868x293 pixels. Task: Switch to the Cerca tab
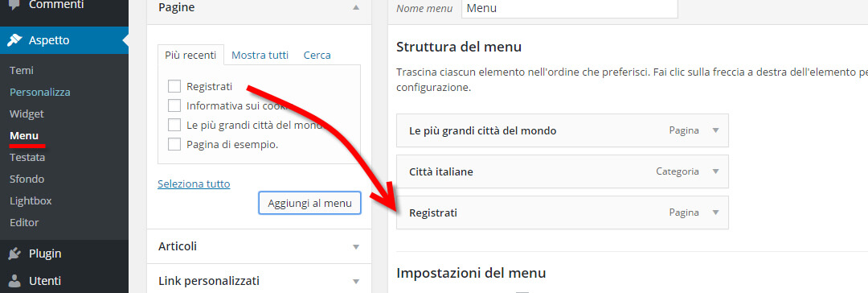tap(317, 55)
